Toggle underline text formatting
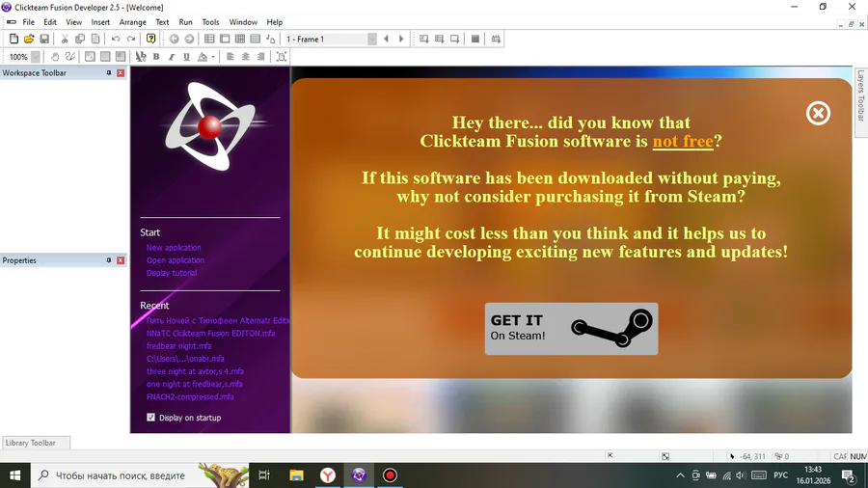This screenshot has width=868, height=488. [186, 57]
